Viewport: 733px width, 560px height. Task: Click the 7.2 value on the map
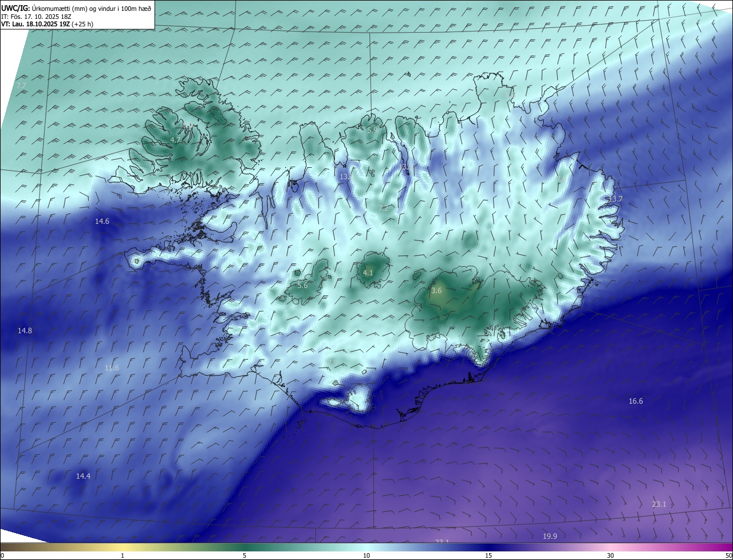tap(384, 208)
